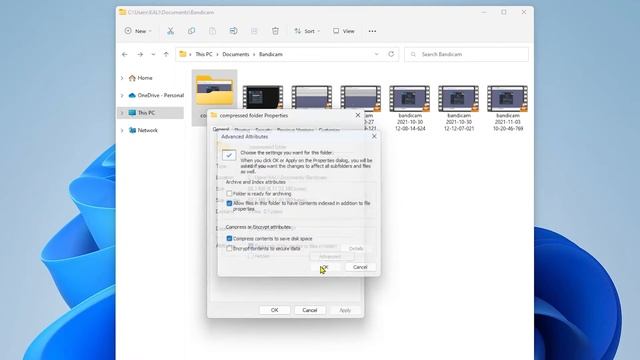Click Cancel in Advanced Attributes dialog
Screen dimensions: 640x360
tap(360, 267)
